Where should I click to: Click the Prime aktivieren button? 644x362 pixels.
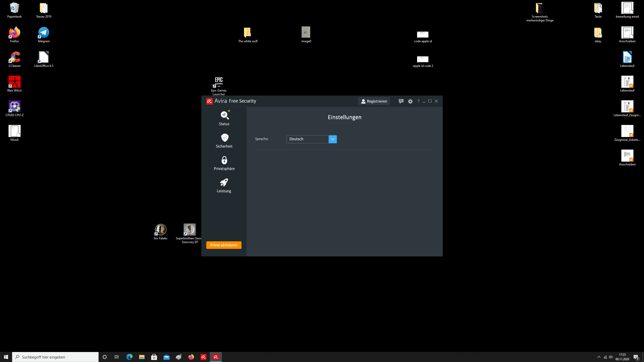(x=224, y=245)
